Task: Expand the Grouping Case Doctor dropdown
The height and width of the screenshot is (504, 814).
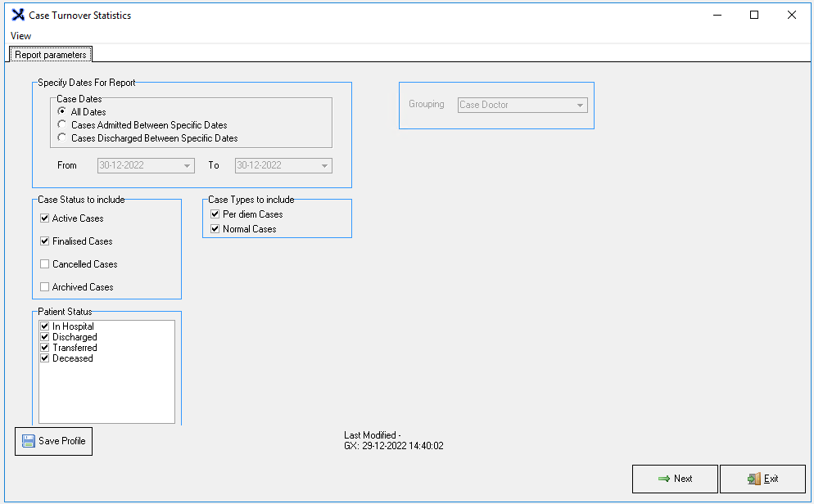Action: point(580,105)
